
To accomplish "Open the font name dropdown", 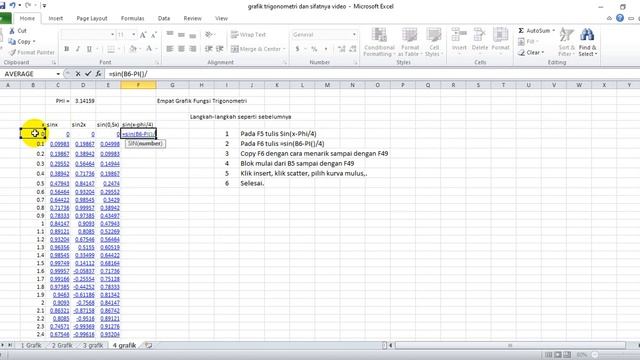I will pos(113,35).
